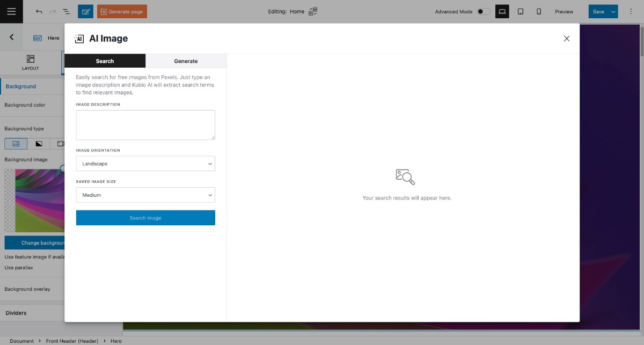Switch to the Generate tab

tap(186, 61)
